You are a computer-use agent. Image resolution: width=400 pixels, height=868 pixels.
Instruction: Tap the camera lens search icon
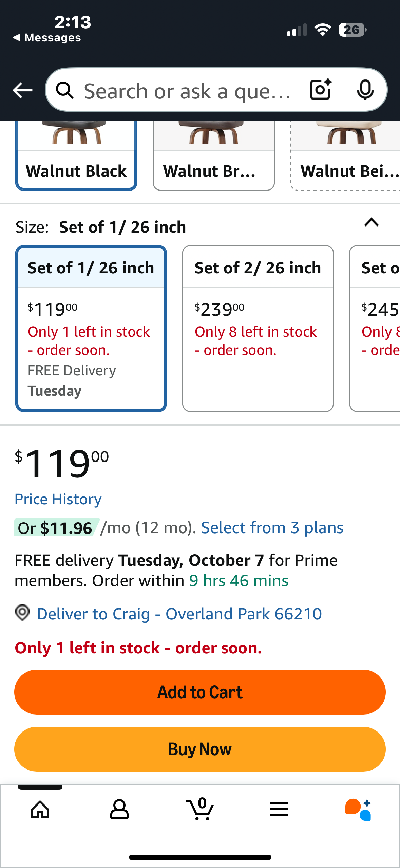[320, 90]
